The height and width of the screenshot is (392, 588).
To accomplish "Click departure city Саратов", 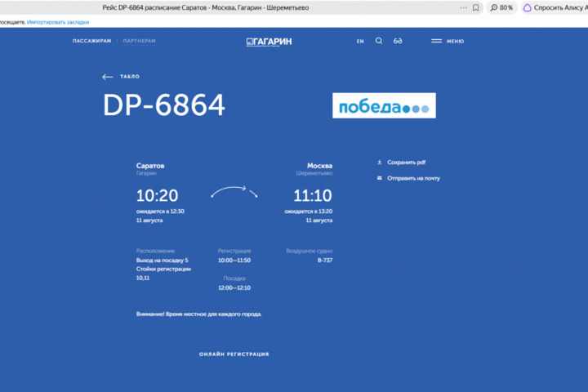I will pos(150,166).
